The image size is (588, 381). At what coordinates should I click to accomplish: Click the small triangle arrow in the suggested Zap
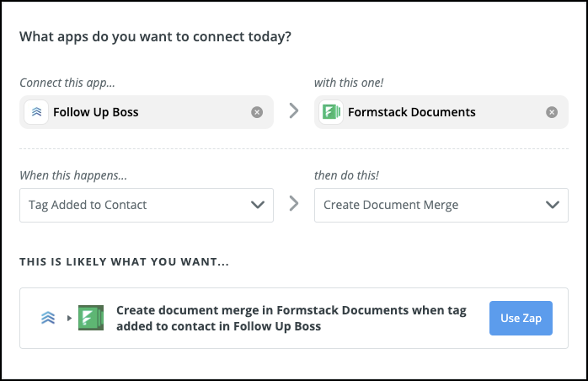tap(70, 318)
